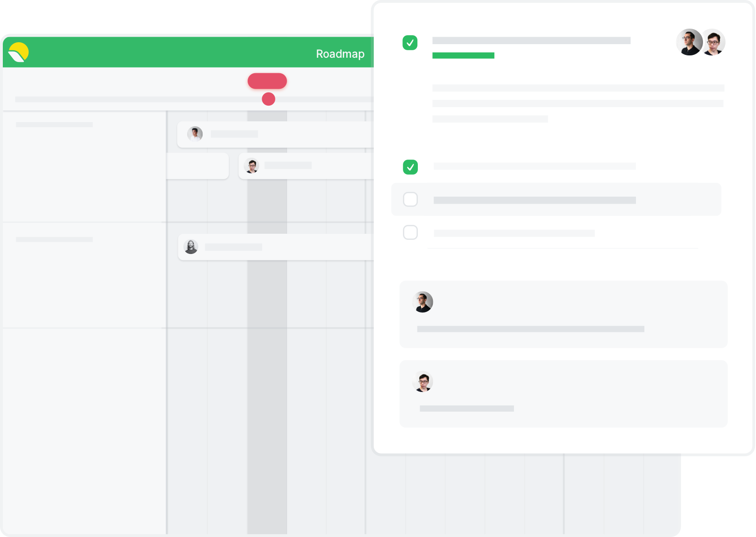Viewport: 756px width, 537px height.
Task: Uncheck the first completed subtask checkbox
Action: (410, 167)
